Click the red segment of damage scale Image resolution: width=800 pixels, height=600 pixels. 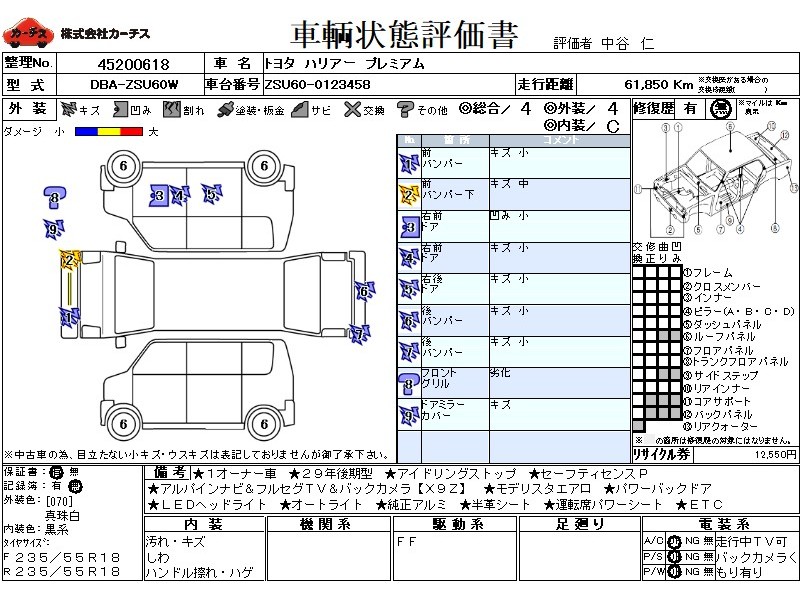132,132
